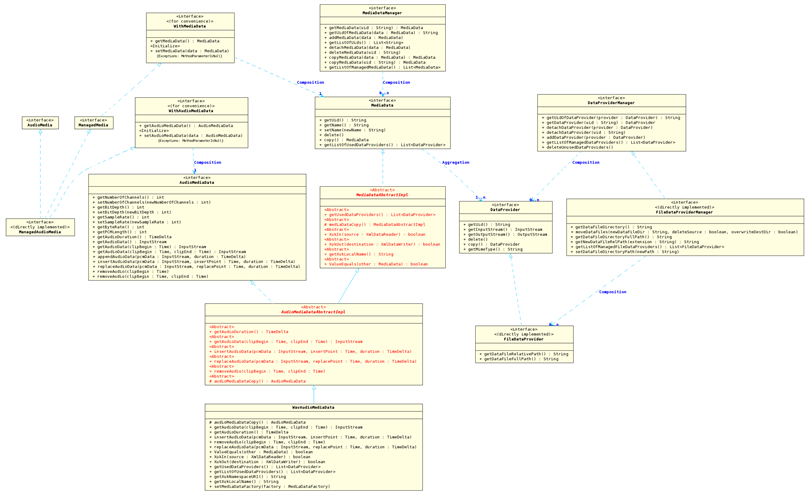This screenshot has height=494, width=809.
Task: Click the red mediaDataCopy() method line
Action: [375, 225]
